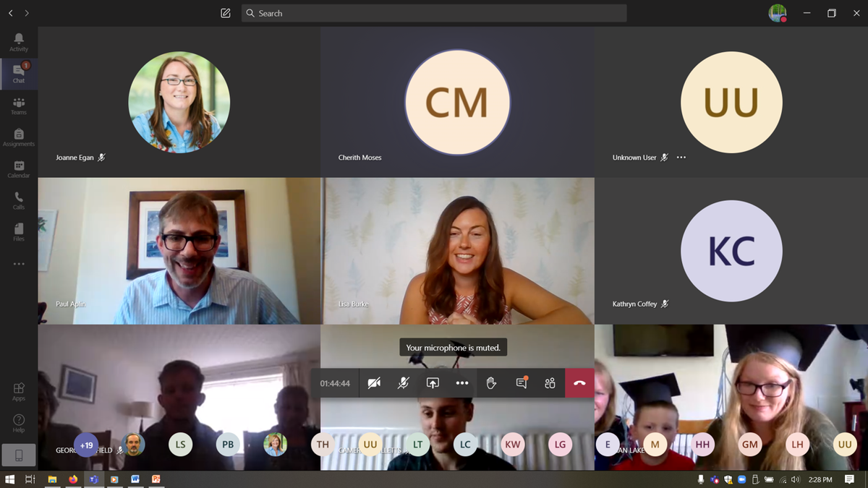868x488 pixels.
Task: Open Assignments from the sidebar
Action: point(19,137)
